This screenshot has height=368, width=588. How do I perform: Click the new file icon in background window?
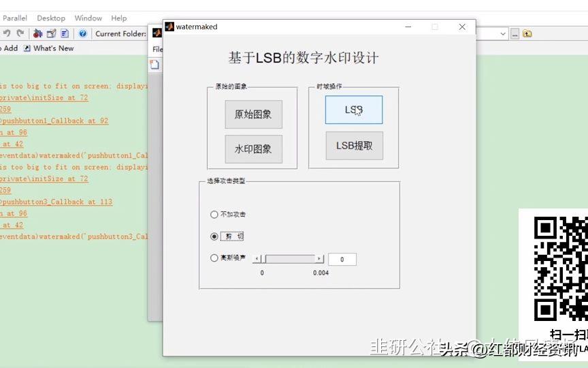coord(154,65)
